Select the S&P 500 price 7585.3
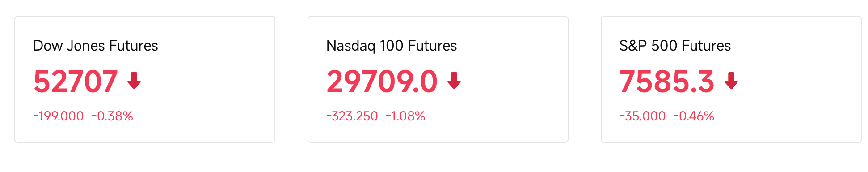868x172 pixels. (x=667, y=82)
